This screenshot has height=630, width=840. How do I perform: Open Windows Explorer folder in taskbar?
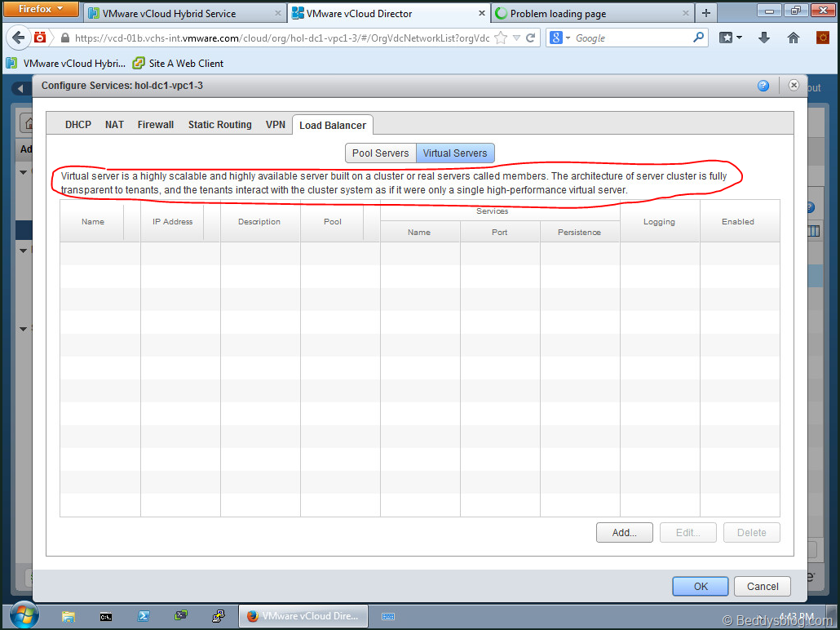pyautogui.click(x=69, y=616)
